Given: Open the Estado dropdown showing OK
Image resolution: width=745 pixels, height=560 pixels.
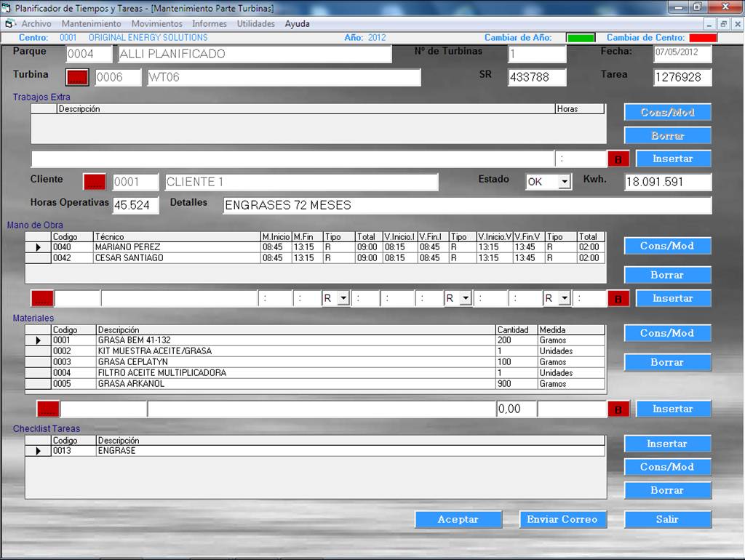Looking at the screenshot, I should 565,182.
